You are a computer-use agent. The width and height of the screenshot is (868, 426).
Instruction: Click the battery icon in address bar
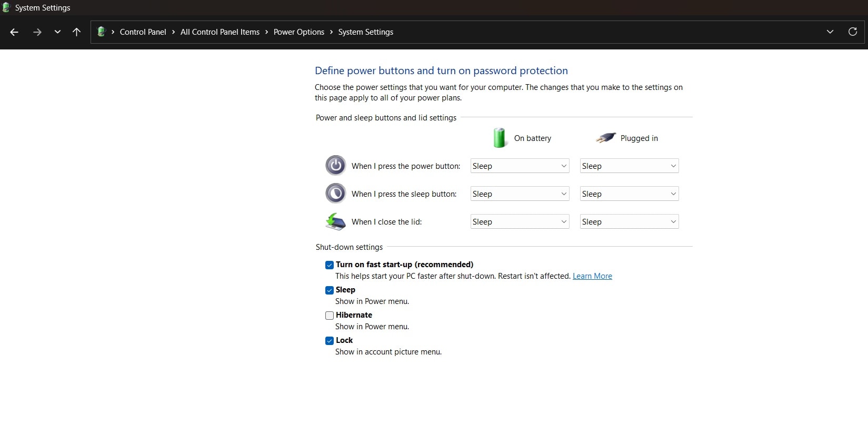(x=102, y=32)
